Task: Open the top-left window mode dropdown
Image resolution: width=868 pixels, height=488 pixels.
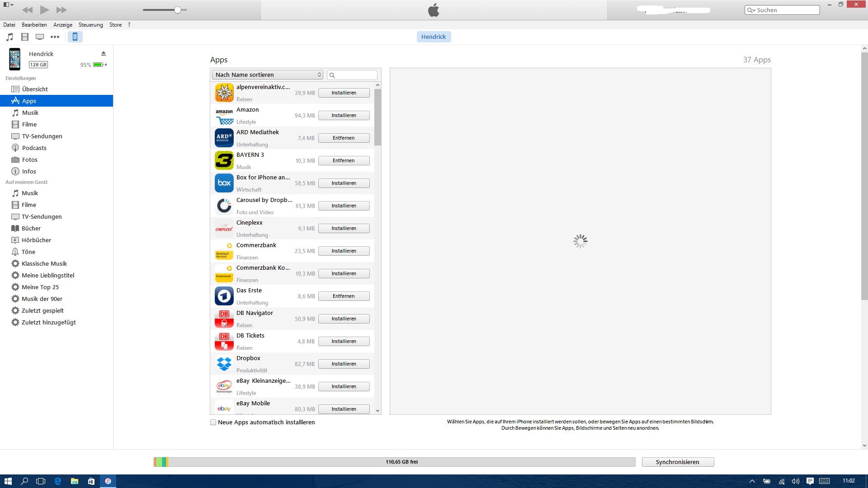Action: [x=8, y=5]
